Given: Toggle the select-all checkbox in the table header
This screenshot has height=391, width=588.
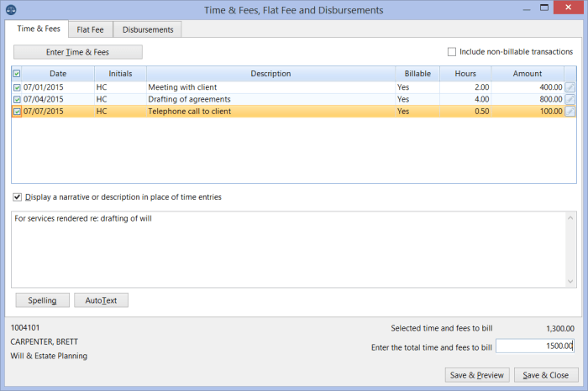Looking at the screenshot, I should coord(17,74).
